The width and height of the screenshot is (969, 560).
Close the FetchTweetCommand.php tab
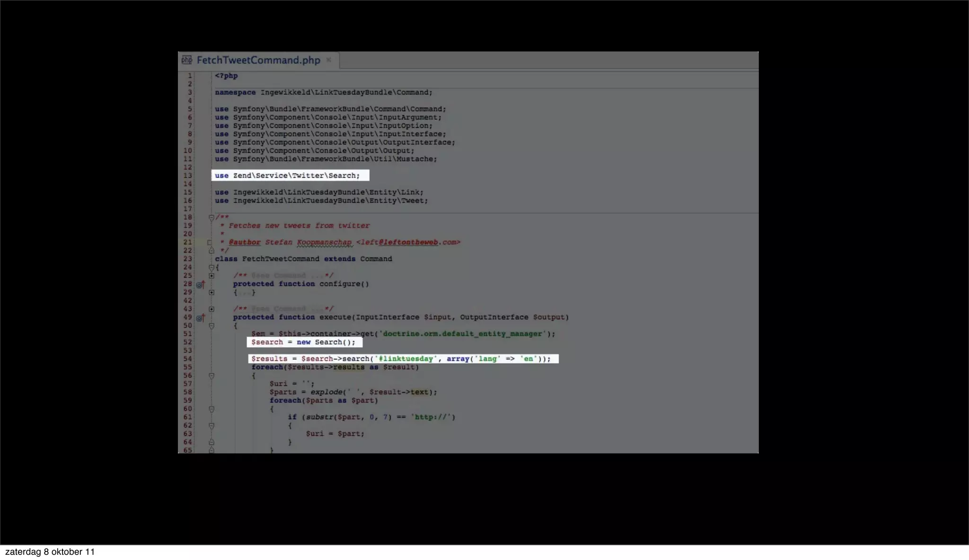pos(329,60)
